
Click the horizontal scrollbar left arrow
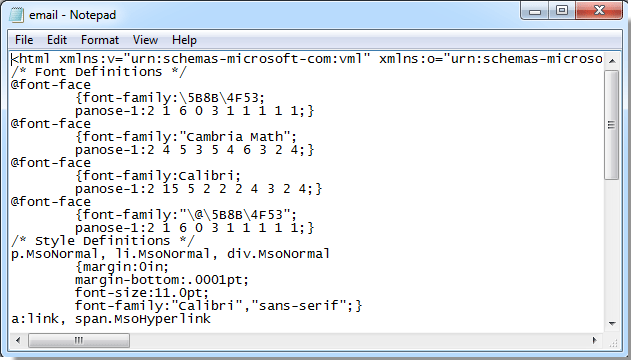(x=18, y=340)
